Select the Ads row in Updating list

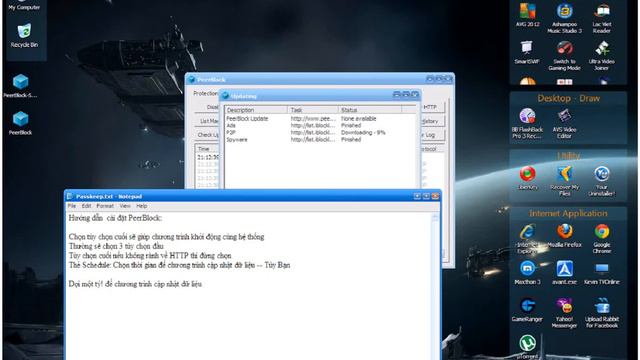320,126
